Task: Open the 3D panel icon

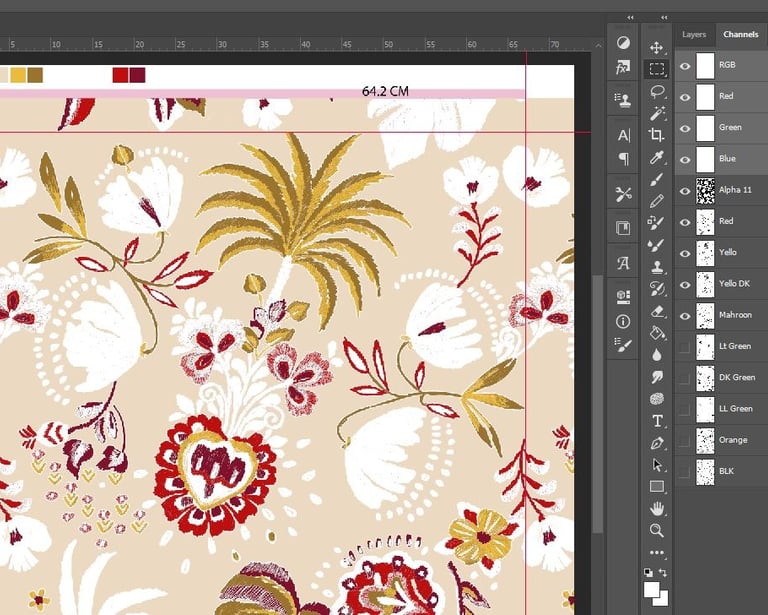Action: (623, 297)
